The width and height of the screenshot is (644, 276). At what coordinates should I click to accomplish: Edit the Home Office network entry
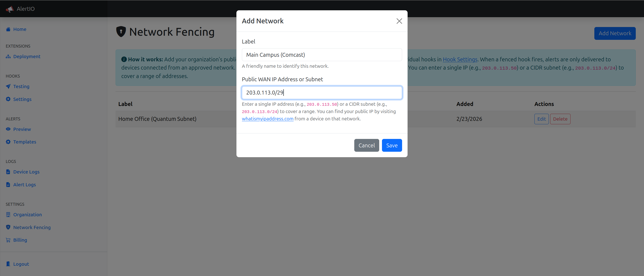click(541, 119)
